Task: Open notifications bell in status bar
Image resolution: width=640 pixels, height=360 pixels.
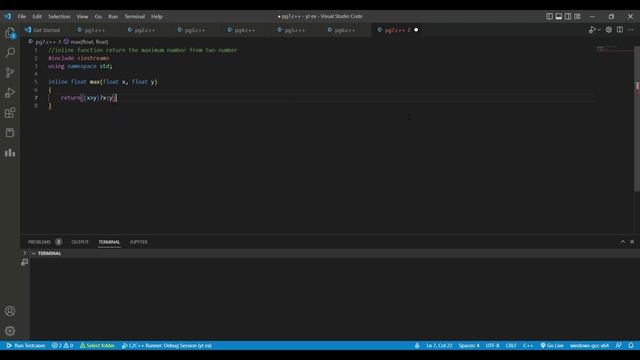Action: click(x=631, y=346)
